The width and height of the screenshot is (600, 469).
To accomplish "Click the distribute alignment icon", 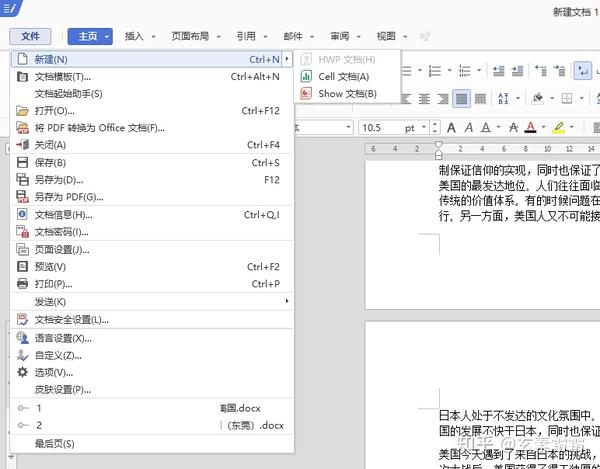I will tap(480, 99).
